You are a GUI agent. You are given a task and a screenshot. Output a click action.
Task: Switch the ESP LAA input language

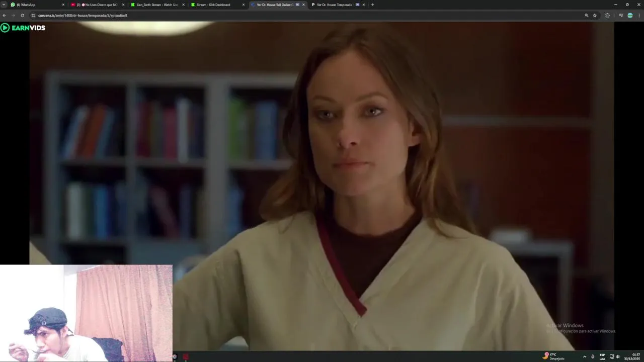tap(602, 357)
